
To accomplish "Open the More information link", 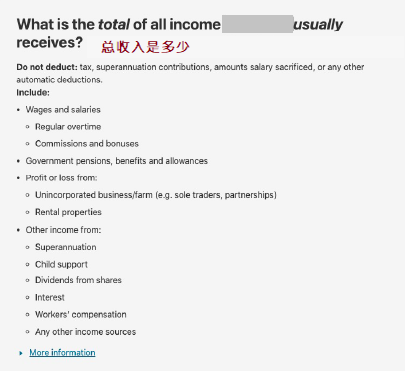I will pyautogui.click(x=62, y=353).
